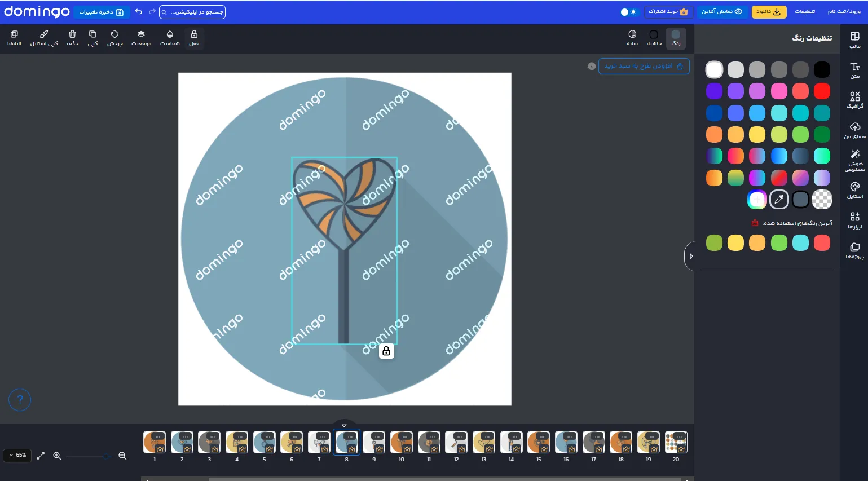Screen dimensions: 868x481
Task: Pick the eyedropper color tool
Action: [779, 199]
